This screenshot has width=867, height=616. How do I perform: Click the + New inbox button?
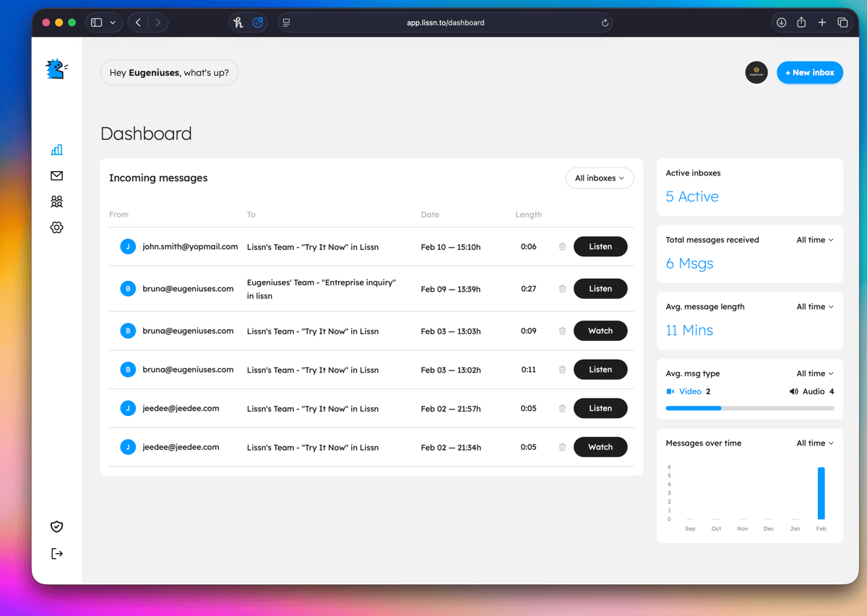point(810,72)
